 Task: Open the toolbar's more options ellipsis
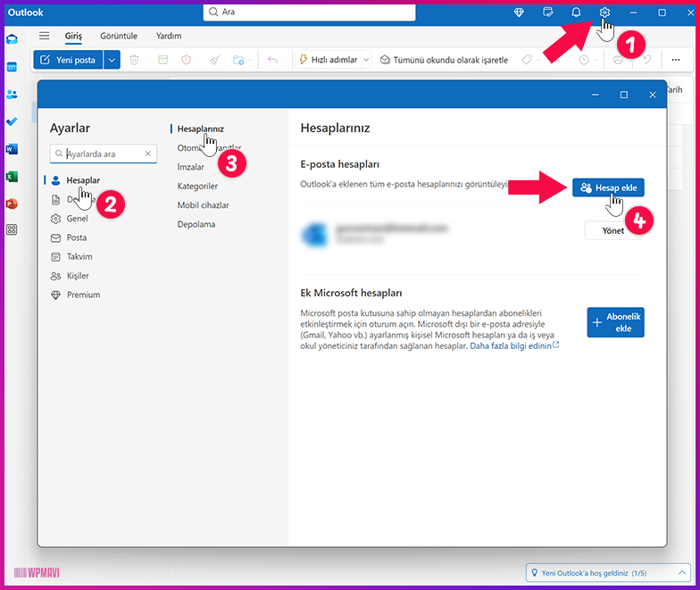(675, 60)
